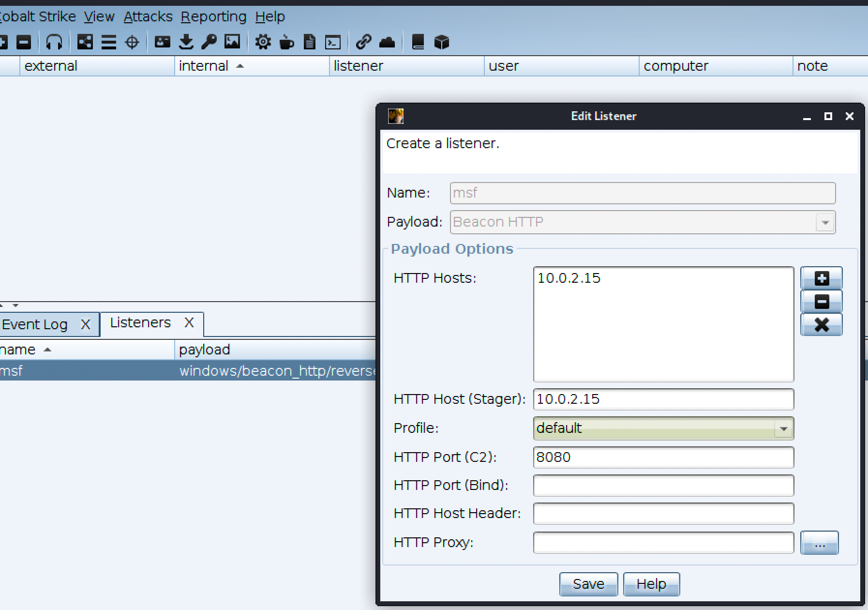Click the headphones Listeners toolbar icon
The height and width of the screenshot is (610, 868).
(54, 42)
